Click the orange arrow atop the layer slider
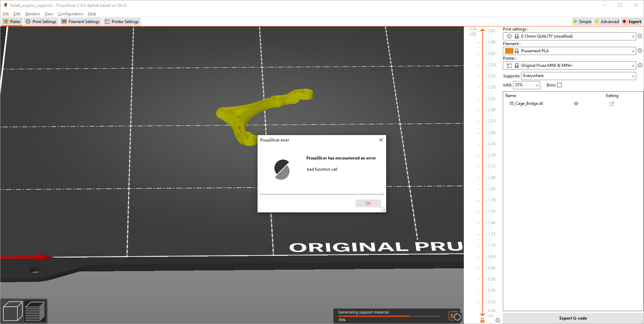Viewport: 644px width, 324px height. [482, 31]
